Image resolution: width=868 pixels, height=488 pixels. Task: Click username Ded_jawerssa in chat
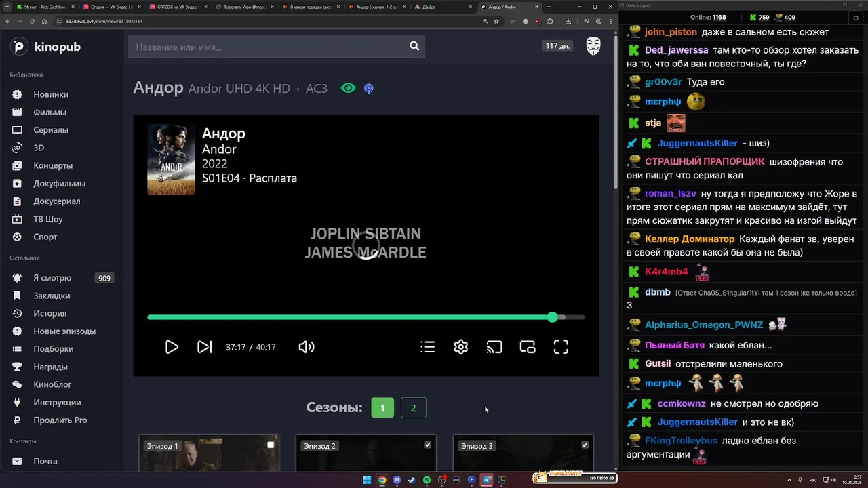click(677, 50)
